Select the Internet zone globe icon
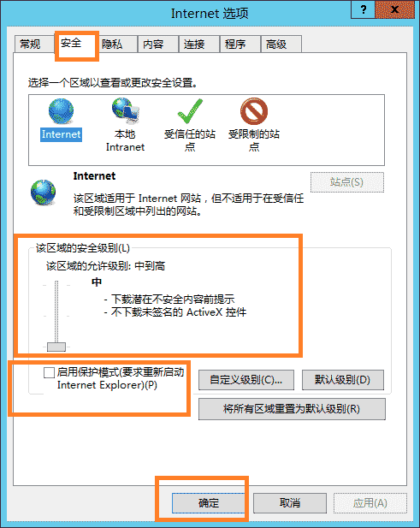The height and width of the screenshot is (528, 420). click(61, 111)
